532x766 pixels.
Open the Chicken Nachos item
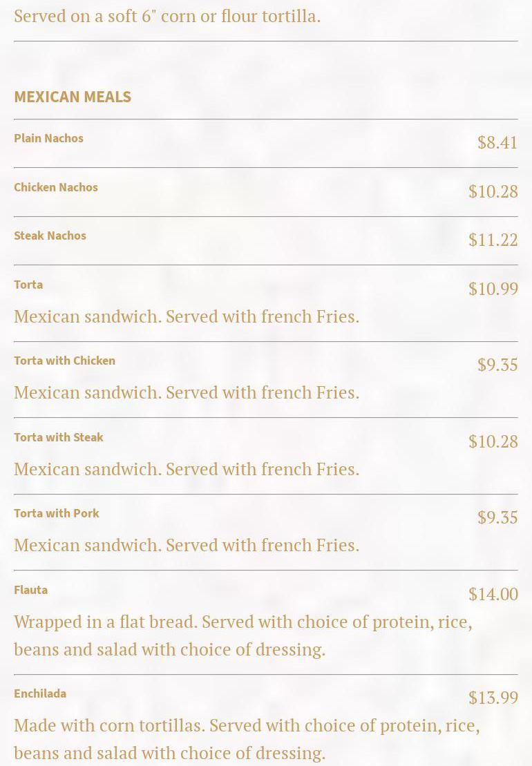tap(56, 187)
